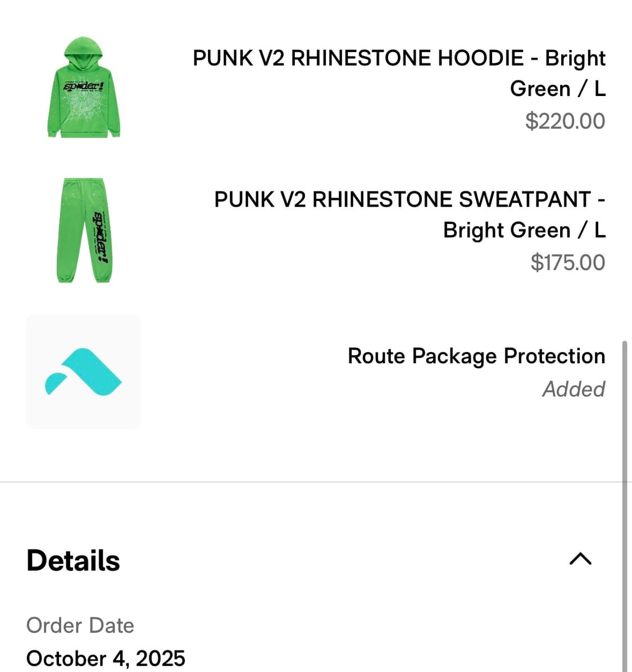
Task: Open the green hoodie product thumbnail
Action: pyautogui.click(x=84, y=88)
